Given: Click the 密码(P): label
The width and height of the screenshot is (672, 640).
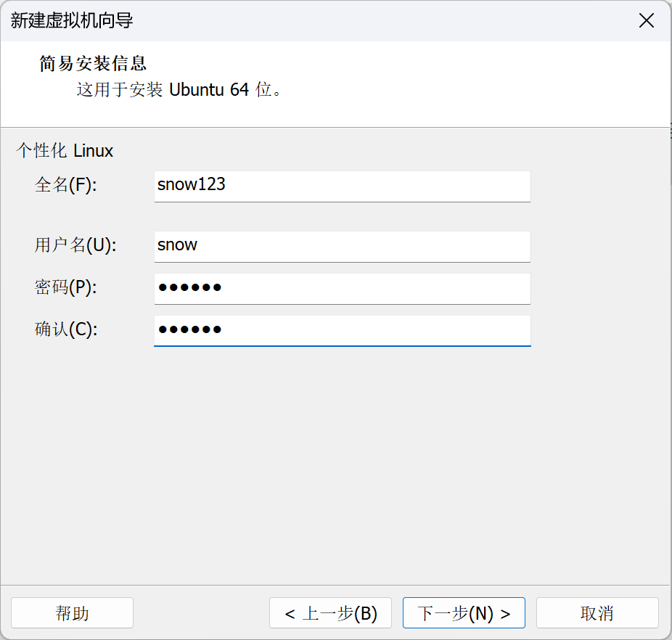Looking at the screenshot, I should pos(65,287).
